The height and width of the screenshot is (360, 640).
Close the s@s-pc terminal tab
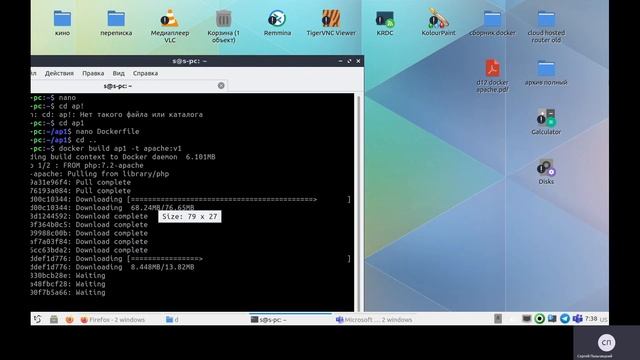point(221,85)
